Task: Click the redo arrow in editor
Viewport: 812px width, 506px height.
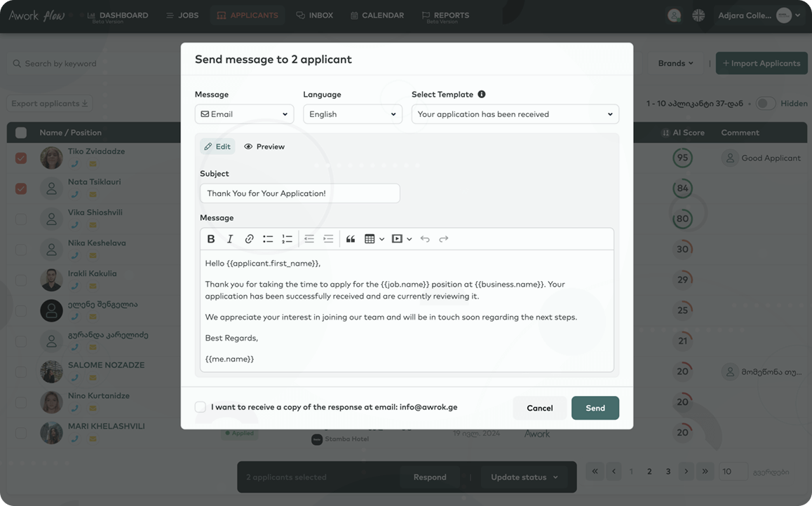Action: click(x=444, y=239)
